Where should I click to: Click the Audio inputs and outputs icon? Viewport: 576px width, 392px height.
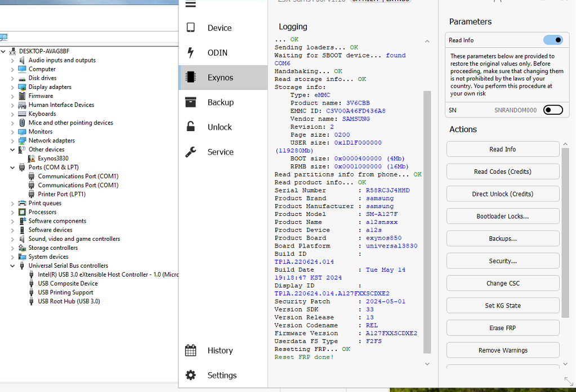[x=22, y=60]
